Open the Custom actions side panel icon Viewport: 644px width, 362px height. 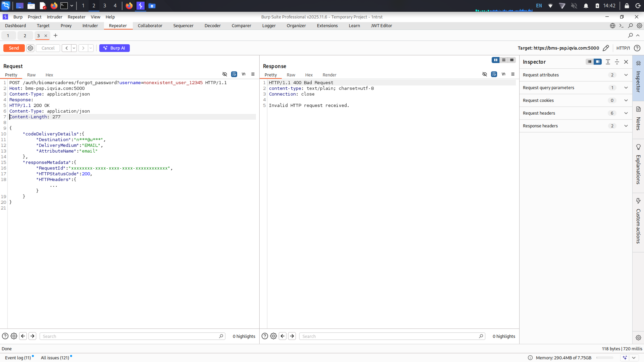(x=638, y=201)
